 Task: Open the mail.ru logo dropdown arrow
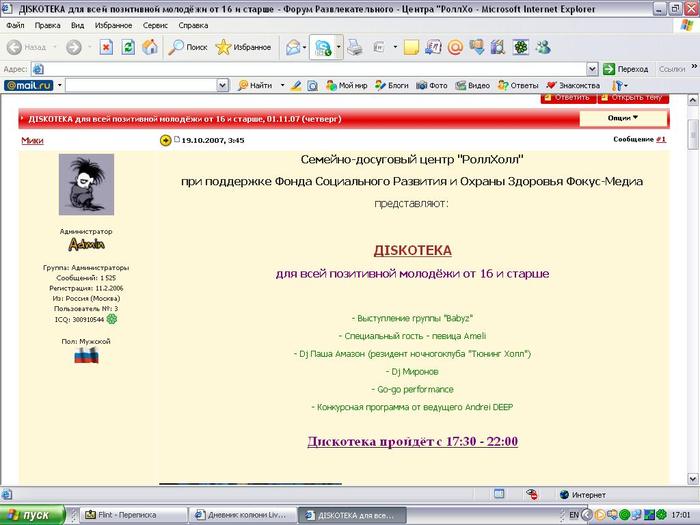pos(59,85)
